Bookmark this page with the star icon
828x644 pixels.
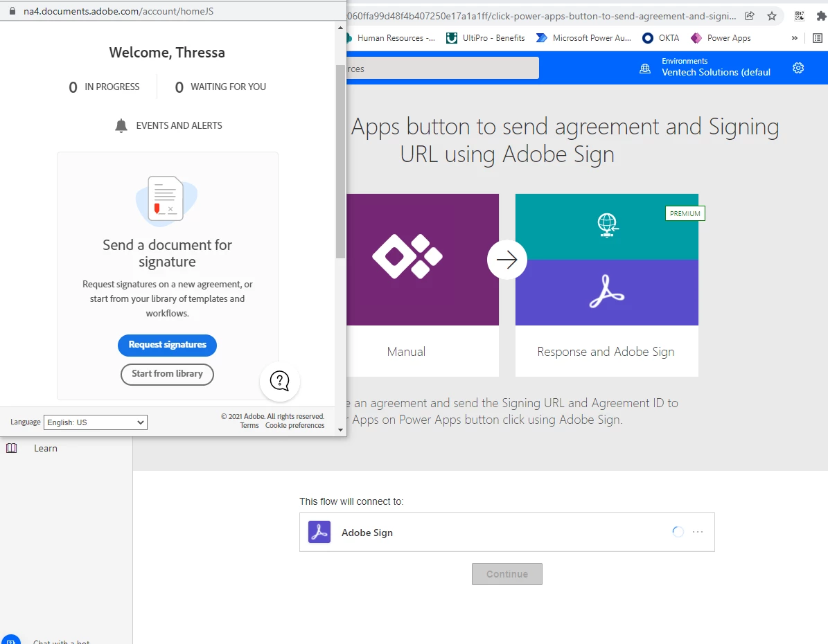(772, 16)
